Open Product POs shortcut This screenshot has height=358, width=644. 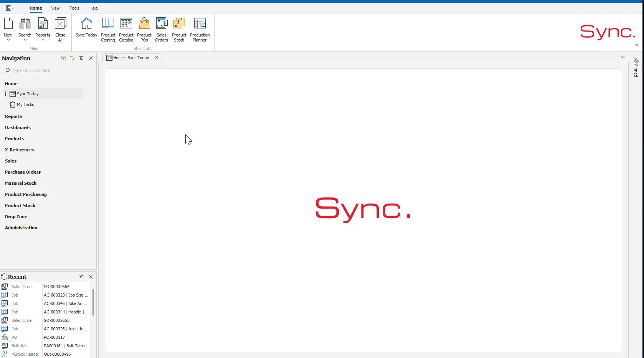pos(144,30)
